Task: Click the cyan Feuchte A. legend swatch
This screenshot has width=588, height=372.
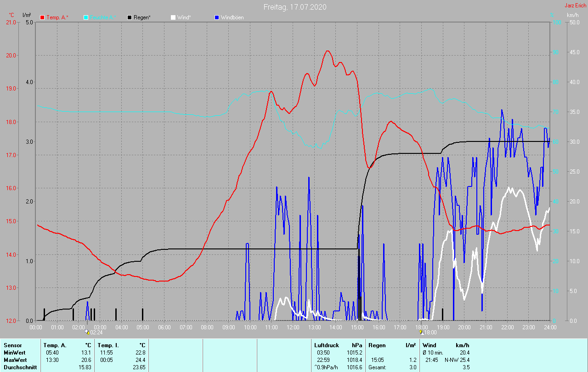Action: [x=86, y=17]
